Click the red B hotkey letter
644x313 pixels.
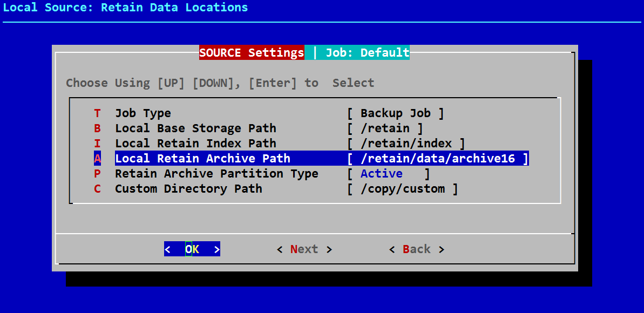pyautogui.click(x=97, y=128)
